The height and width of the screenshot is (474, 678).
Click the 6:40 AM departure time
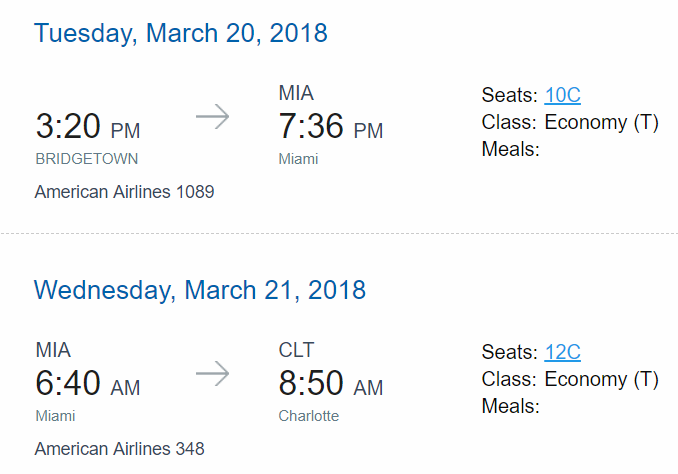(88, 383)
